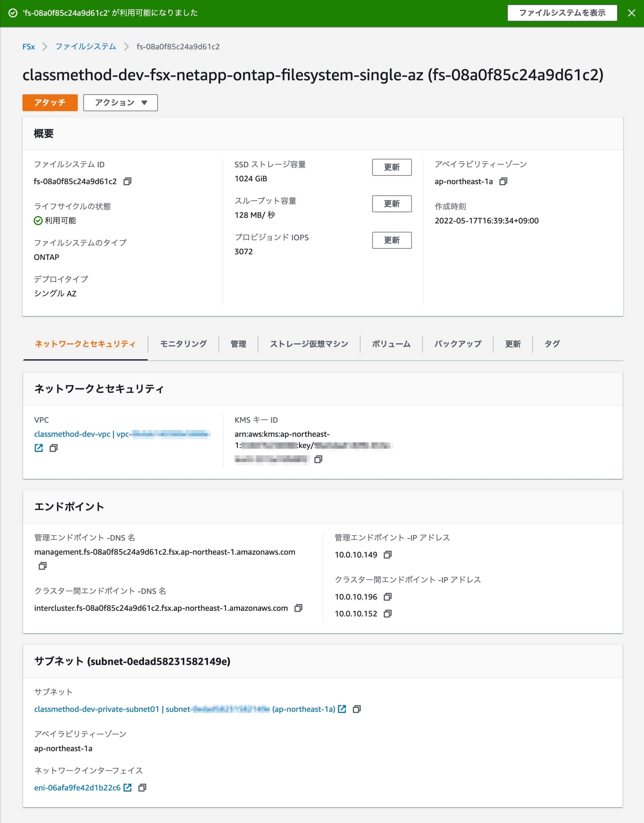Copy the KMS key ARN
644x823 pixels.
318,459
